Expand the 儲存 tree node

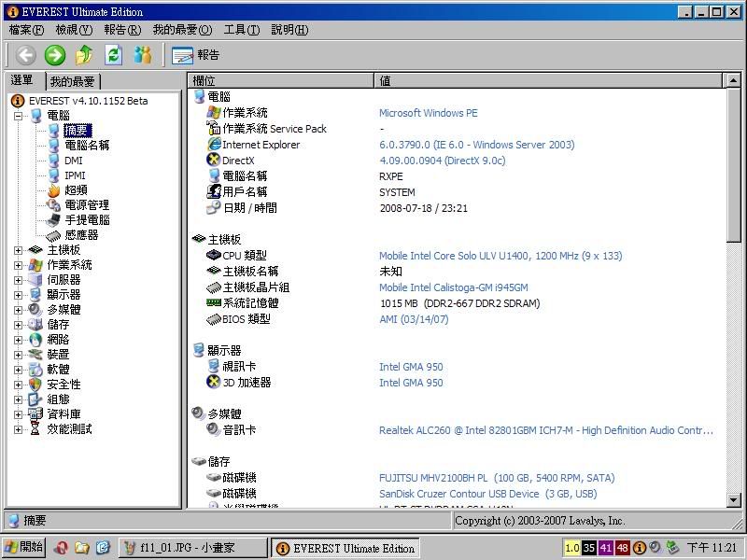[x=18, y=325]
